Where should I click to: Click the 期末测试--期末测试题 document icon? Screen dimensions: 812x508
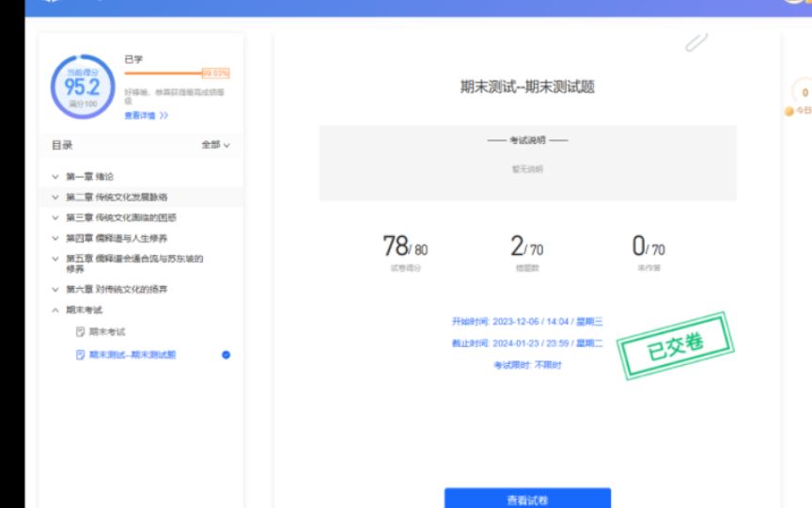80,355
